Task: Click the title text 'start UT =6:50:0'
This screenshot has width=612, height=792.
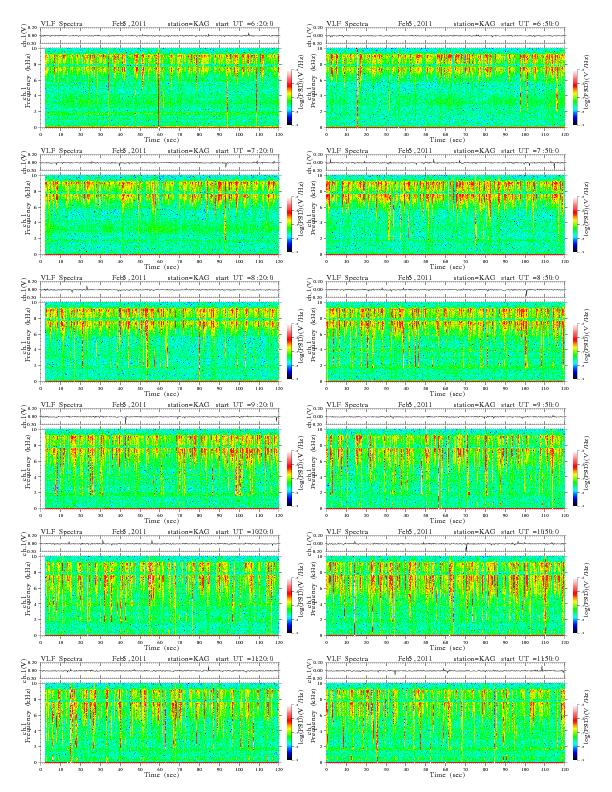Action: point(531,24)
